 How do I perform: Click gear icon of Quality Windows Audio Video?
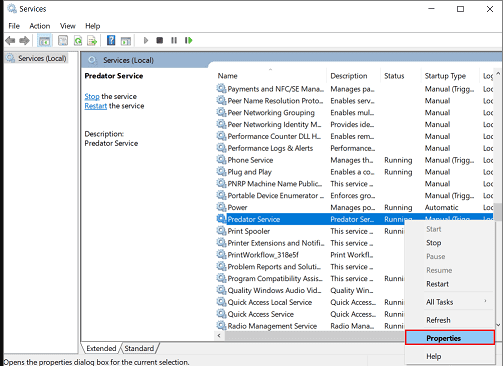221,290
